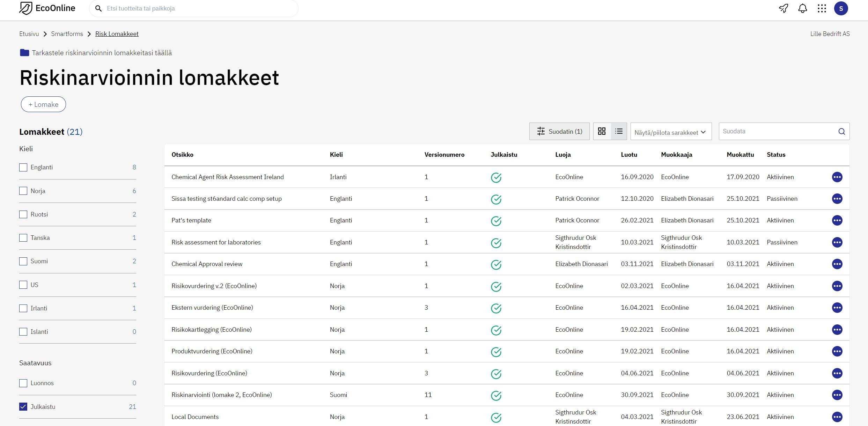The width and height of the screenshot is (868, 426).
Task: Open the apps grid menu
Action: click(822, 8)
